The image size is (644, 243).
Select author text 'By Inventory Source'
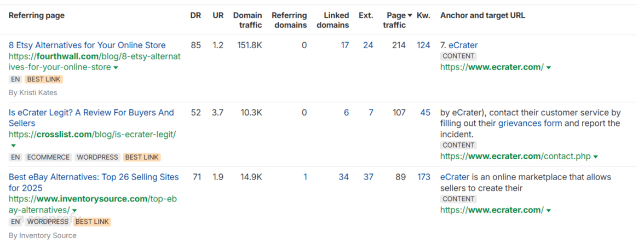(x=42, y=235)
